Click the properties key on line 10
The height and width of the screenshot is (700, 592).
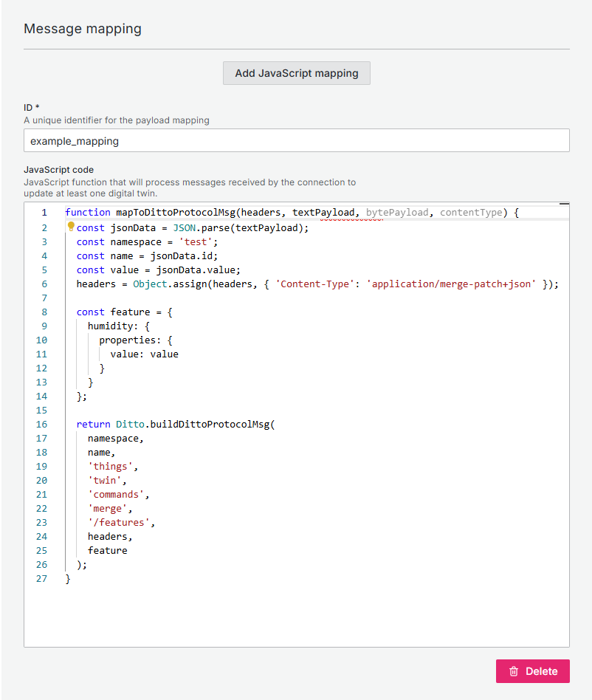(x=127, y=340)
